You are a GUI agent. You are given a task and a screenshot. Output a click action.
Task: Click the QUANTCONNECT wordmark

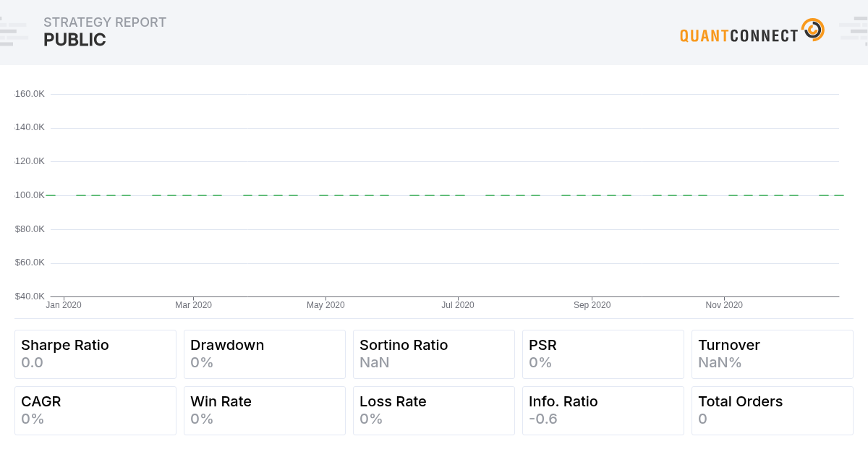click(x=739, y=35)
